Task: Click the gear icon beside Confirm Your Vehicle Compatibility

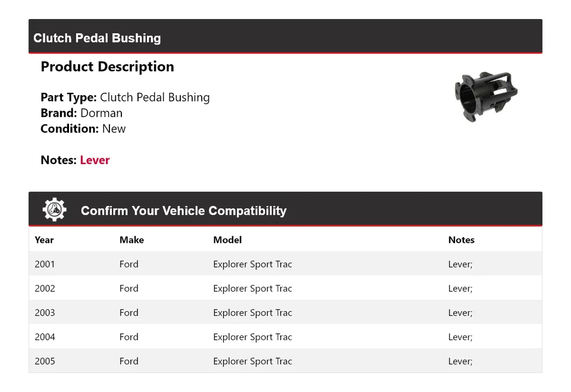Action: click(54, 210)
